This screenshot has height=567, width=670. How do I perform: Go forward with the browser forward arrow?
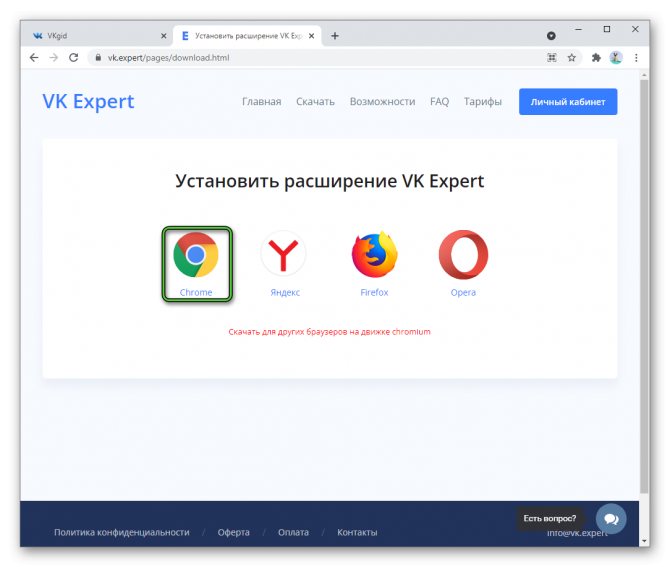(x=53, y=58)
